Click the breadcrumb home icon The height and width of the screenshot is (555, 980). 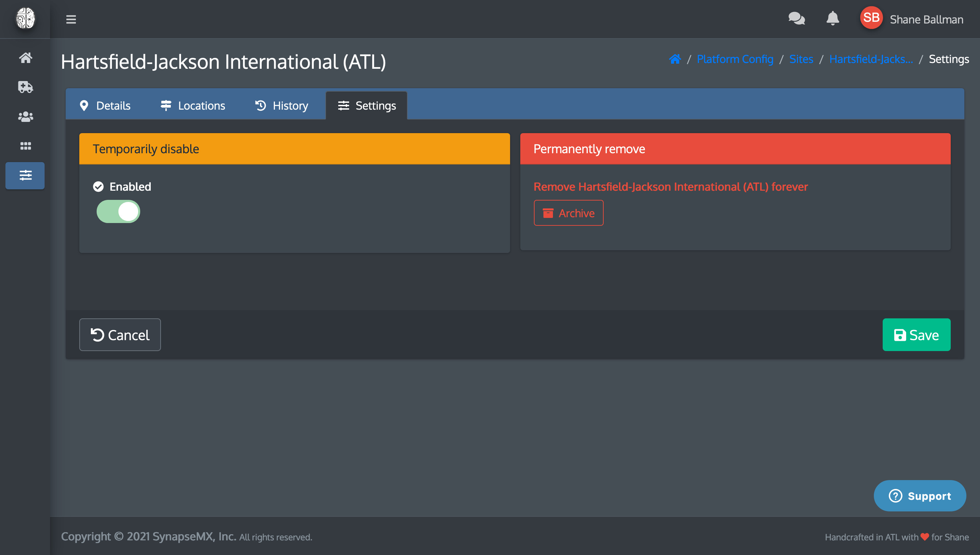[675, 59]
